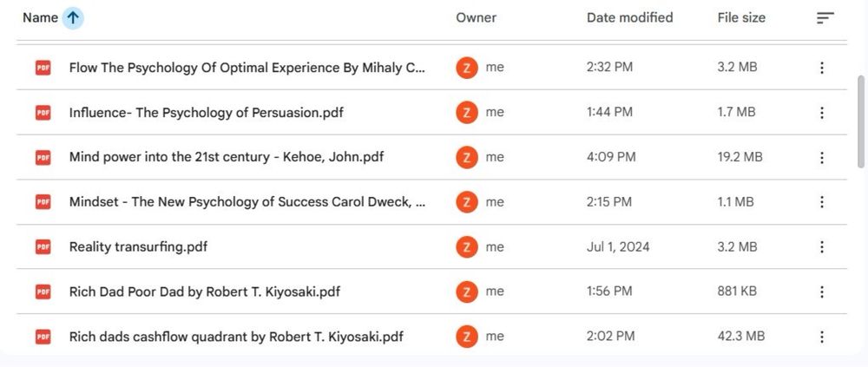Toggle name sort direction arrow

(73, 17)
